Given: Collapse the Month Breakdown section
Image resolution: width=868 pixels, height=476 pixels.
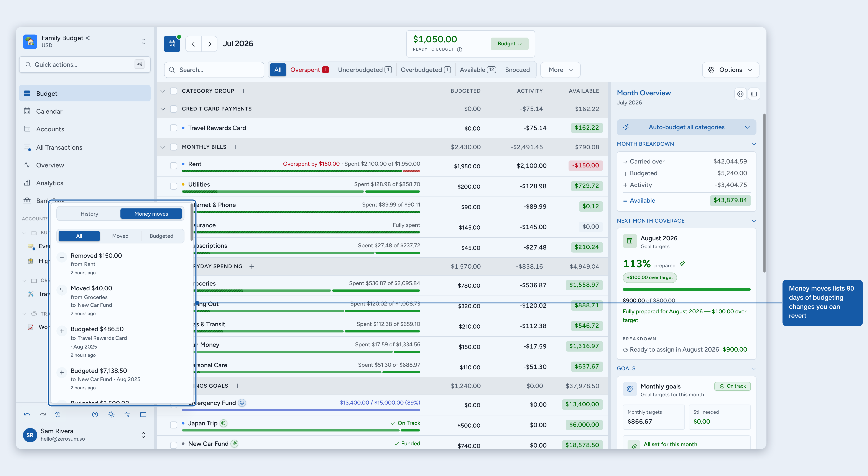Looking at the screenshot, I should click(x=754, y=144).
